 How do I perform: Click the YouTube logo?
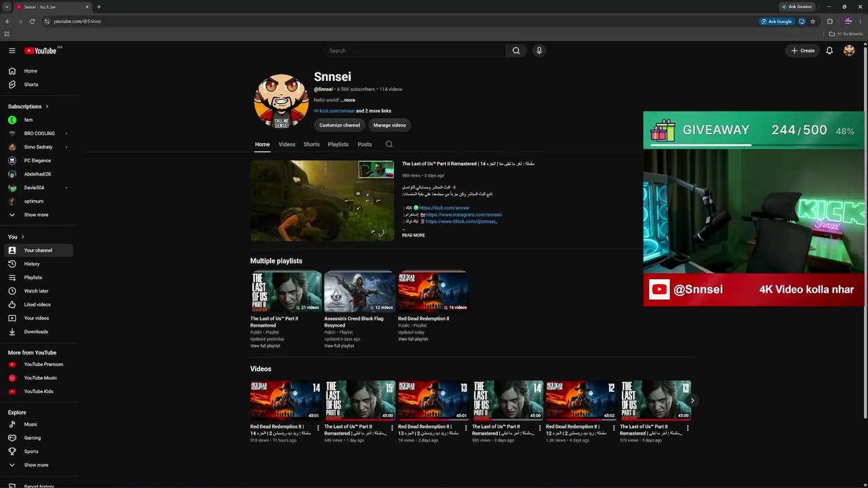[x=42, y=51]
